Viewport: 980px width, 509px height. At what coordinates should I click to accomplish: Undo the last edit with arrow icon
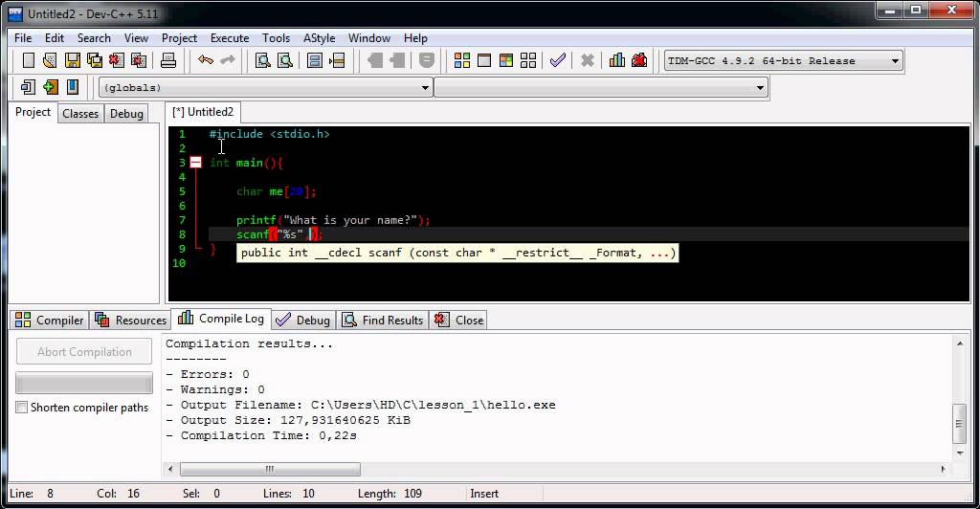click(x=205, y=60)
